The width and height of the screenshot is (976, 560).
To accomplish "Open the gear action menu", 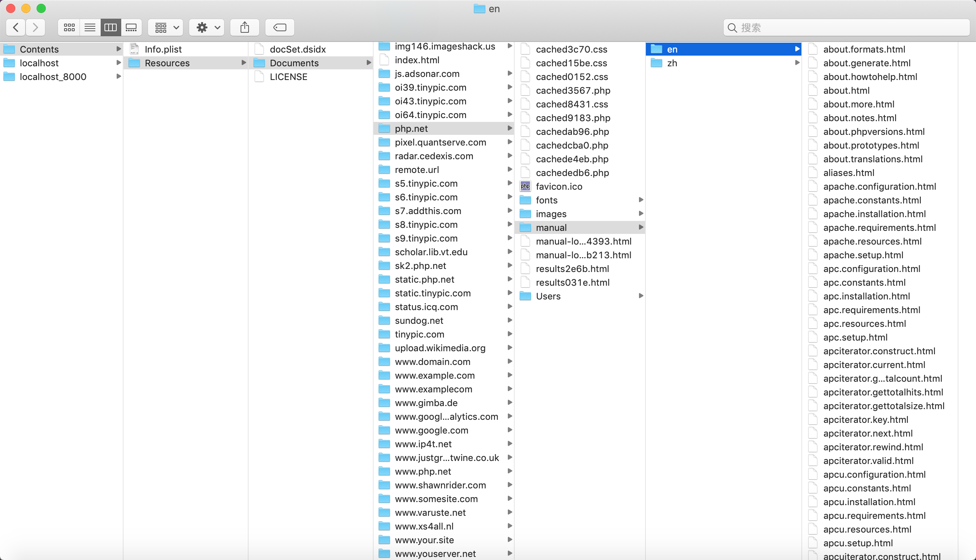I will coord(207,27).
